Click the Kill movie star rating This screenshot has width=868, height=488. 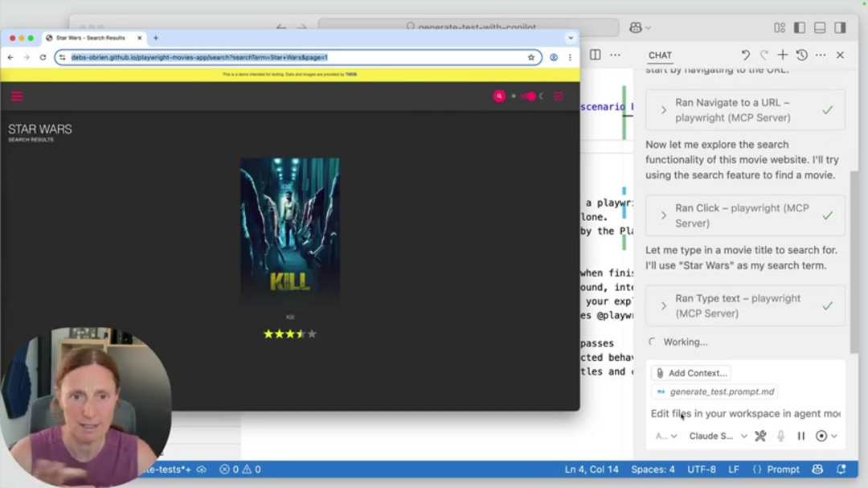(x=289, y=334)
